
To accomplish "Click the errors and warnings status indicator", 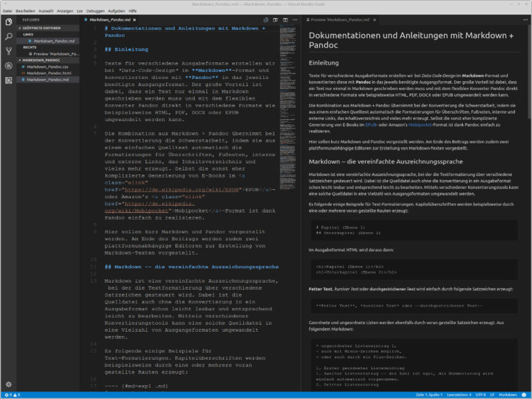I will pyautogui.click(x=12, y=395).
